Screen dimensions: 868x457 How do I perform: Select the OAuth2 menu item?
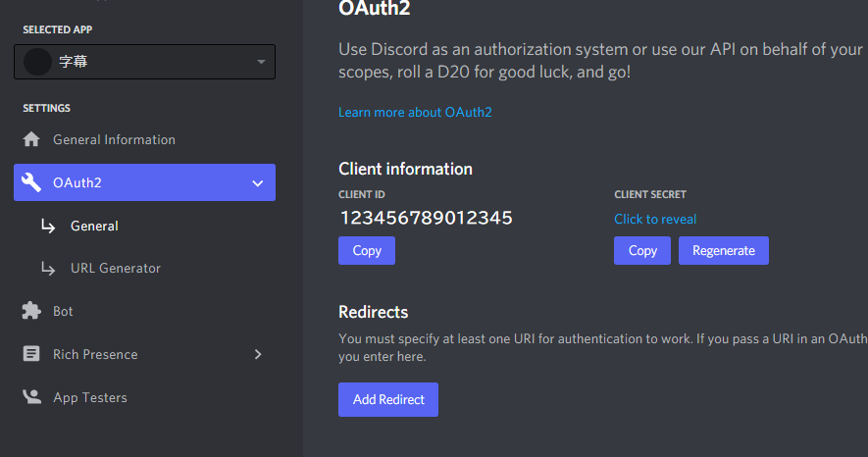click(144, 182)
